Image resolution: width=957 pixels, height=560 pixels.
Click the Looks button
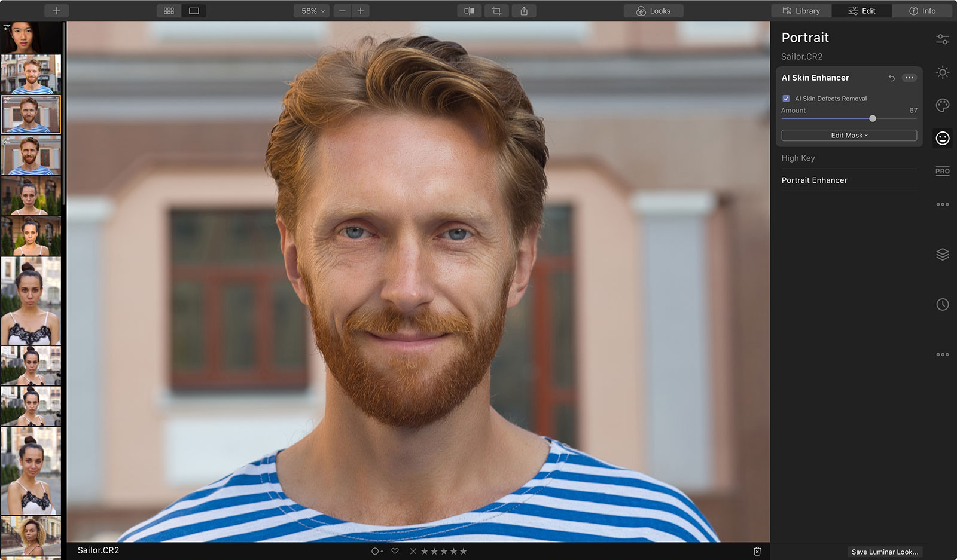click(x=653, y=11)
